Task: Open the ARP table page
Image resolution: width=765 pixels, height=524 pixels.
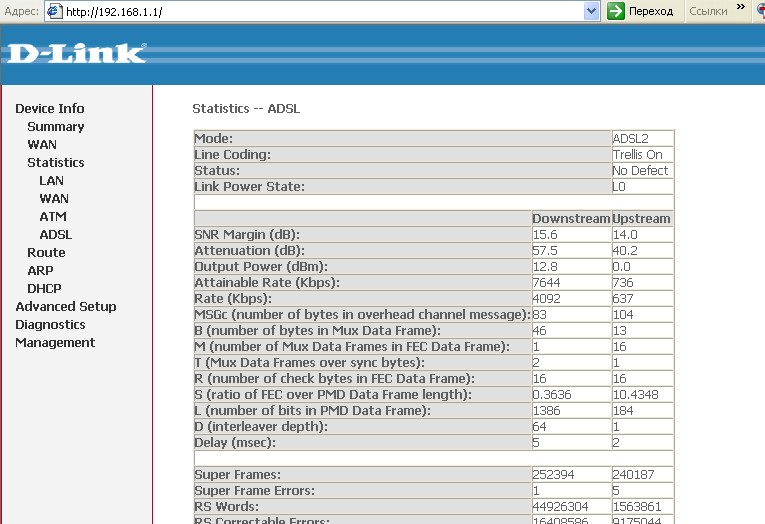Action: [x=40, y=271]
